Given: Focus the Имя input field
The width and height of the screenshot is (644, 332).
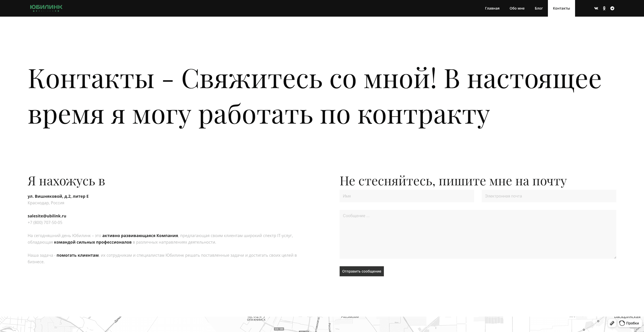Looking at the screenshot, I should click(x=407, y=196).
